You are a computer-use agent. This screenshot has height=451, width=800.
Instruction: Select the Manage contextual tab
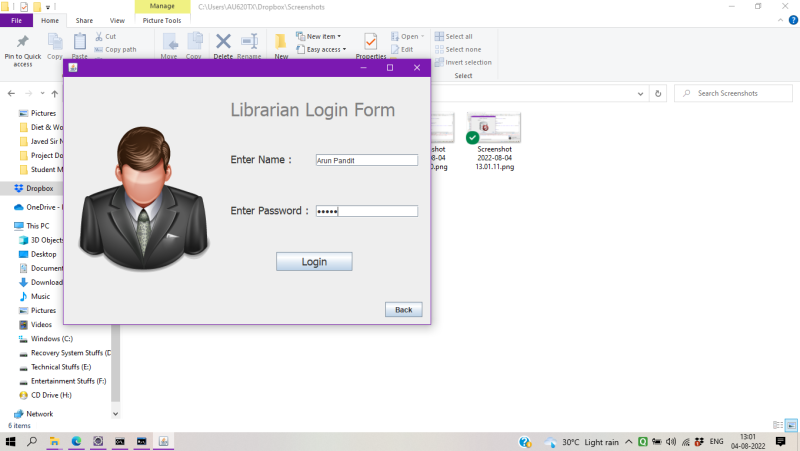(x=162, y=6)
